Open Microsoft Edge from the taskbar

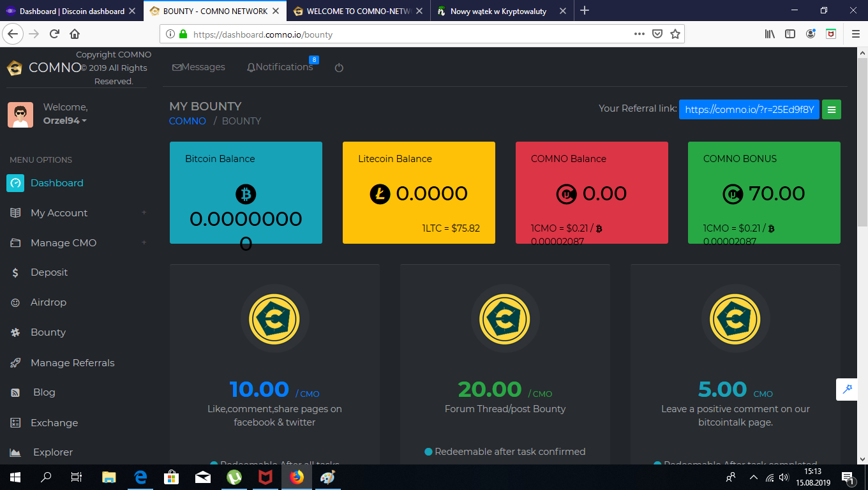click(x=140, y=477)
